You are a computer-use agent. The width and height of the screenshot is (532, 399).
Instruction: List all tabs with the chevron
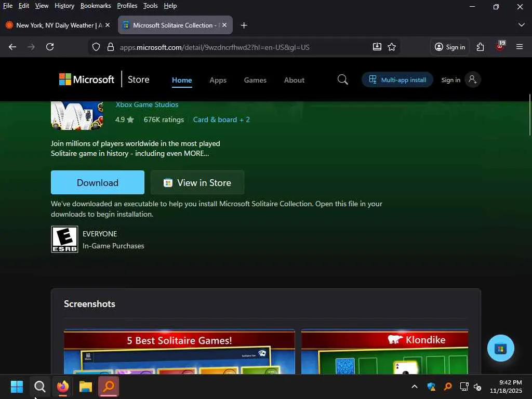521,25
